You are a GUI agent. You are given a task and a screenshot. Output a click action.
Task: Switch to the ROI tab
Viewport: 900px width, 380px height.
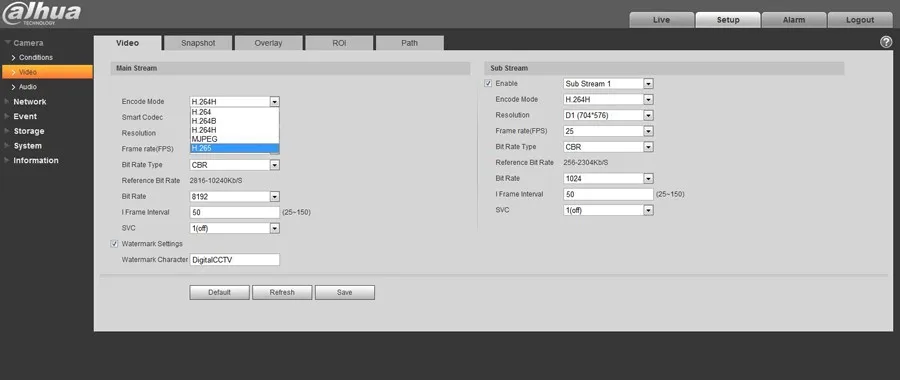click(x=339, y=43)
